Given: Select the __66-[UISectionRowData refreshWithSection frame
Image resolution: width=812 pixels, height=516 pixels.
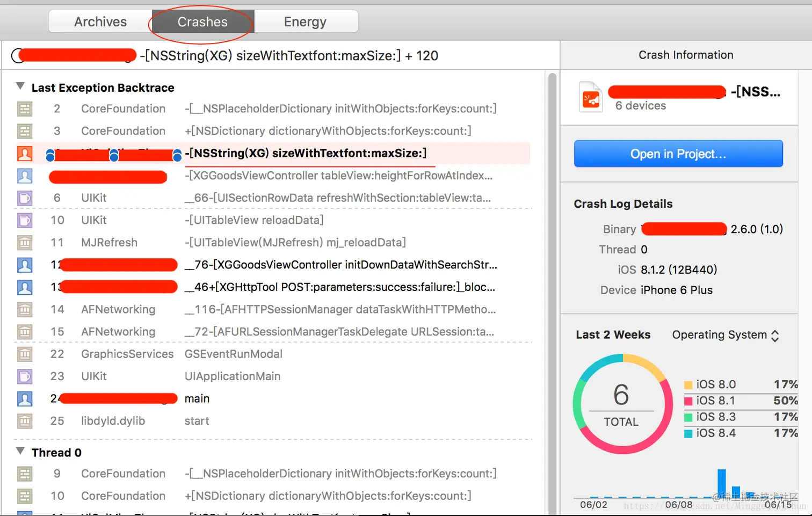Looking at the screenshot, I should pos(337,198).
